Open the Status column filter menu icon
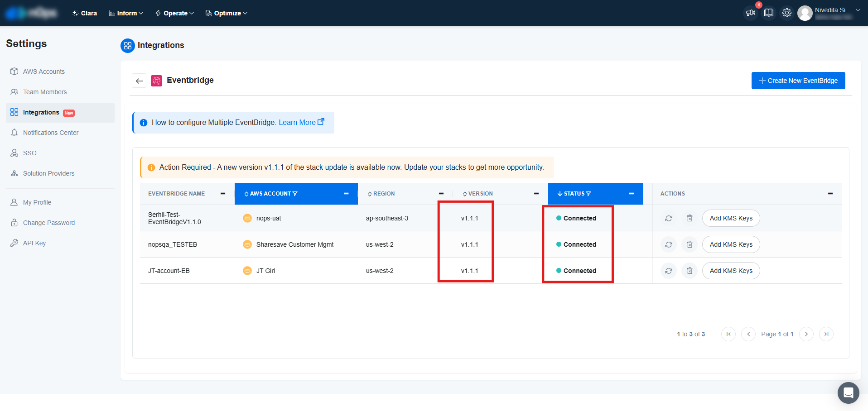This screenshot has height=411, width=868. pyautogui.click(x=632, y=194)
